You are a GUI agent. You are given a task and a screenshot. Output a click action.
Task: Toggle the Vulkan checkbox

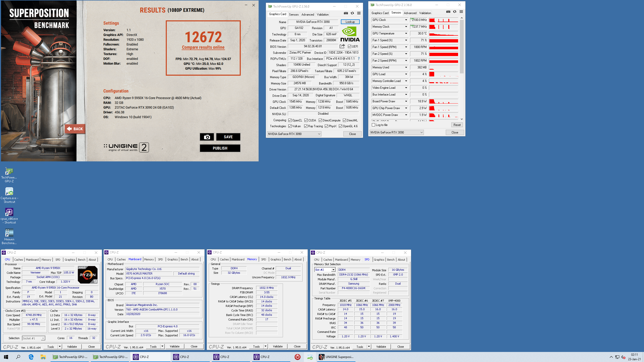pyautogui.click(x=290, y=126)
